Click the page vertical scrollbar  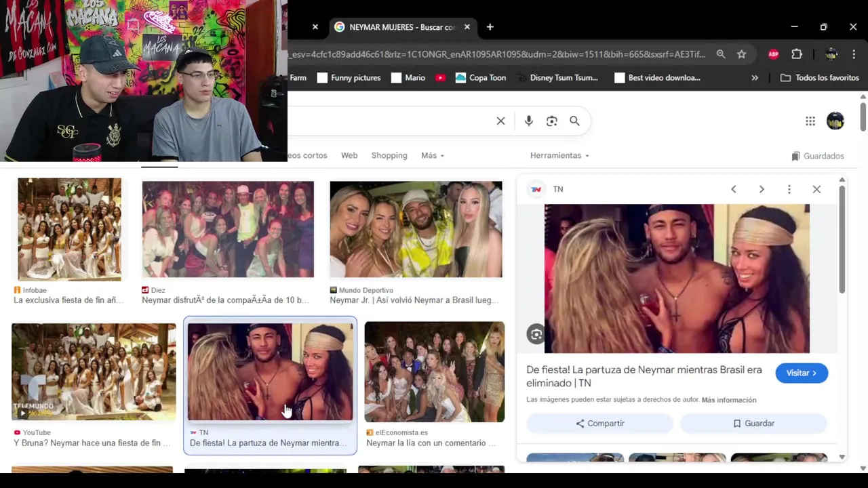[863, 117]
